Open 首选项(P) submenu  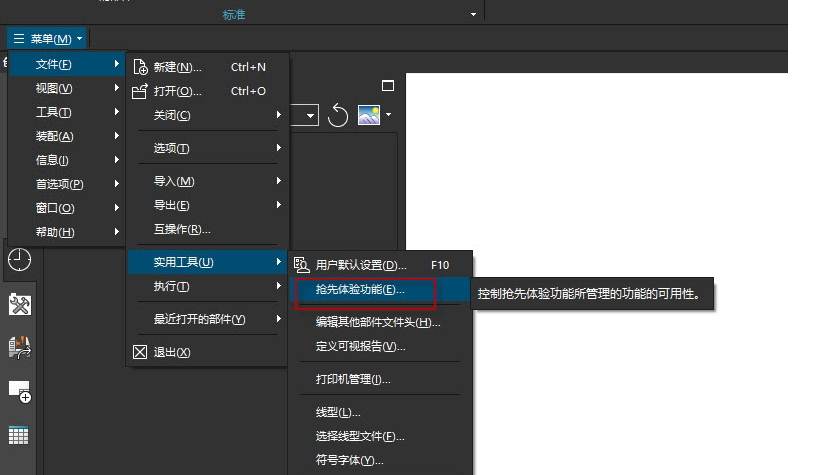click(x=67, y=184)
